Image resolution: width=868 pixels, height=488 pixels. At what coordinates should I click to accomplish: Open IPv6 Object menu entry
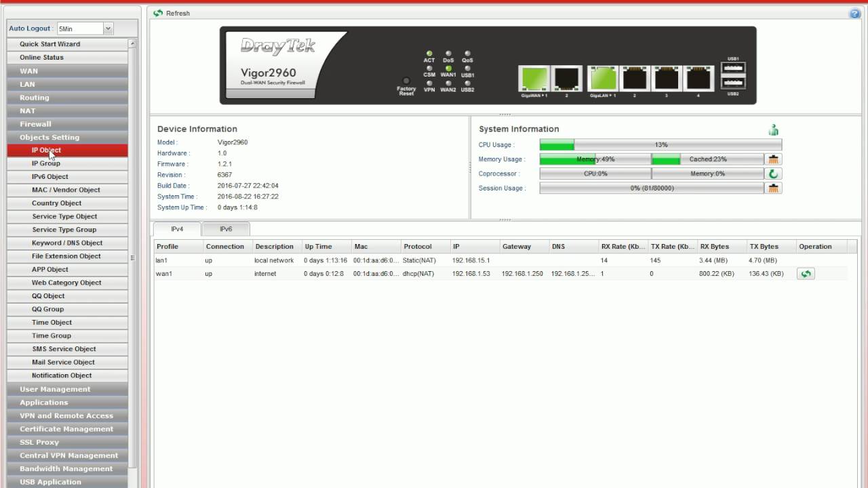67,177
